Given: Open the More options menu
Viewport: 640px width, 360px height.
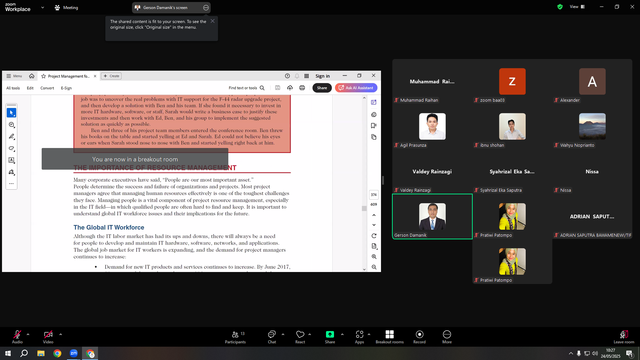Looking at the screenshot, I should tap(447, 336).
